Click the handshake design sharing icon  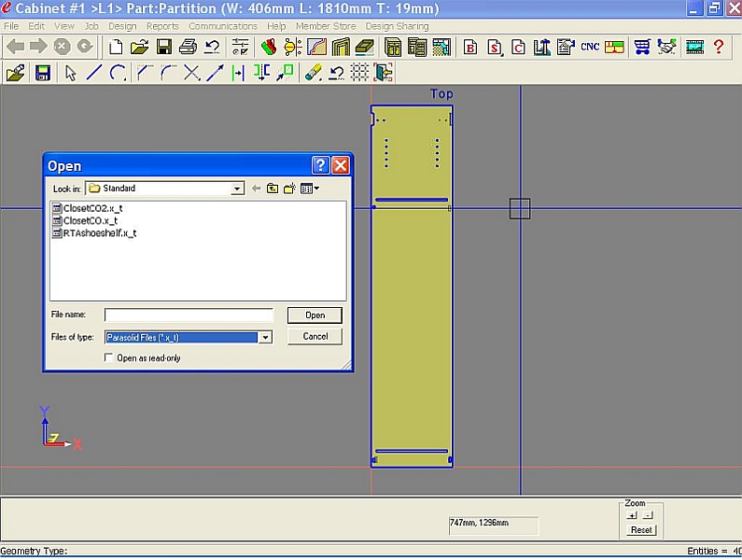click(666, 47)
